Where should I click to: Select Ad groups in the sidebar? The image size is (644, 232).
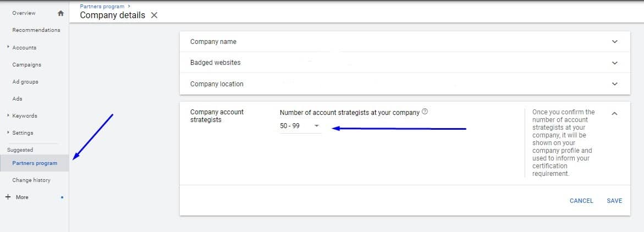pos(25,82)
